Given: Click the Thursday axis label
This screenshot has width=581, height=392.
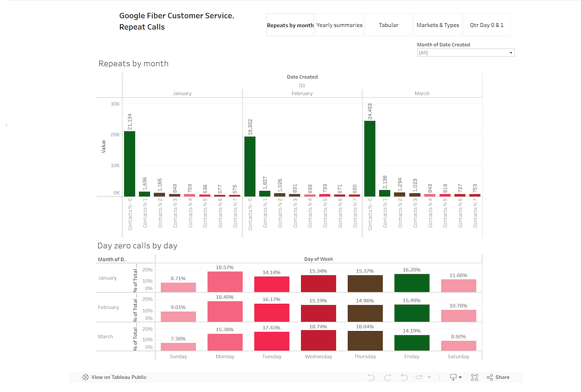Looking at the screenshot, I should coord(365,357).
